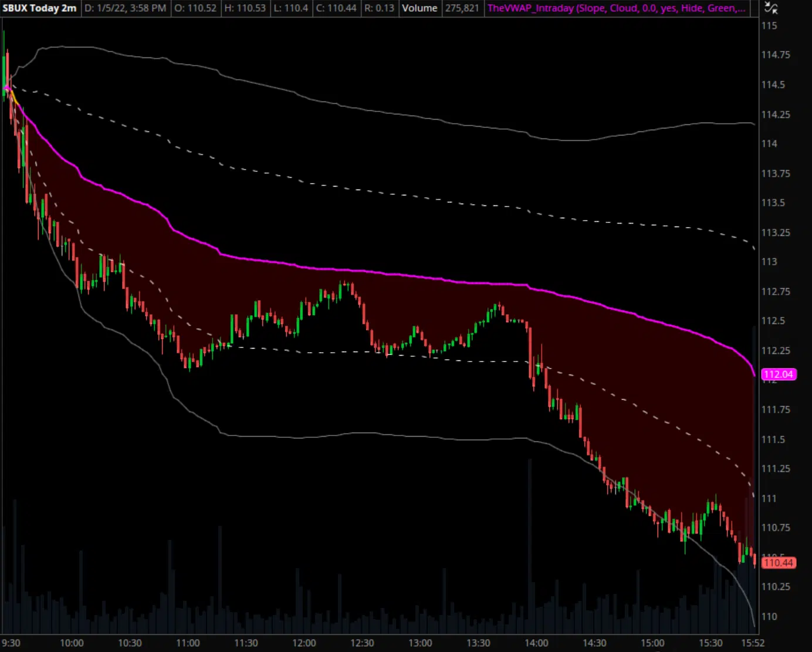Click the 114.5 price axis label
Screen dimensions: 812x652
coord(773,85)
